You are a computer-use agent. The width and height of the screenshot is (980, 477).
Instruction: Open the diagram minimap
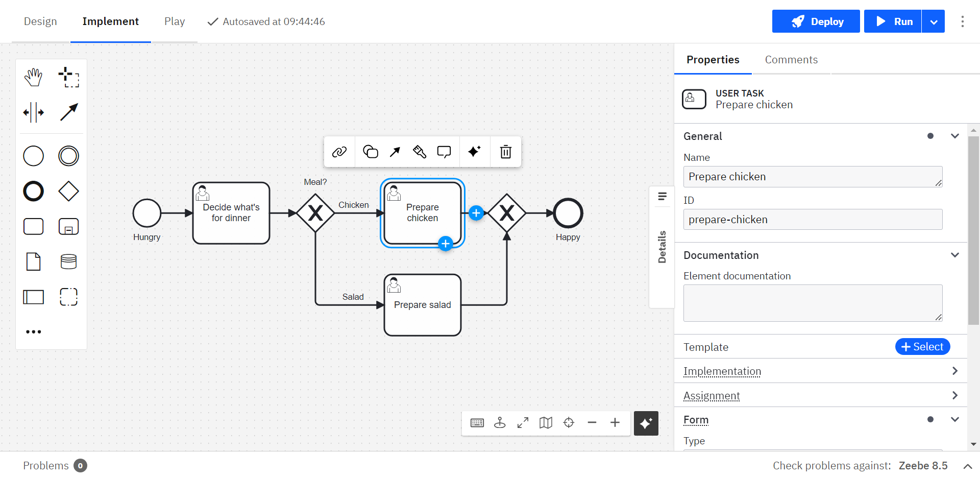[x=546, y=423]
